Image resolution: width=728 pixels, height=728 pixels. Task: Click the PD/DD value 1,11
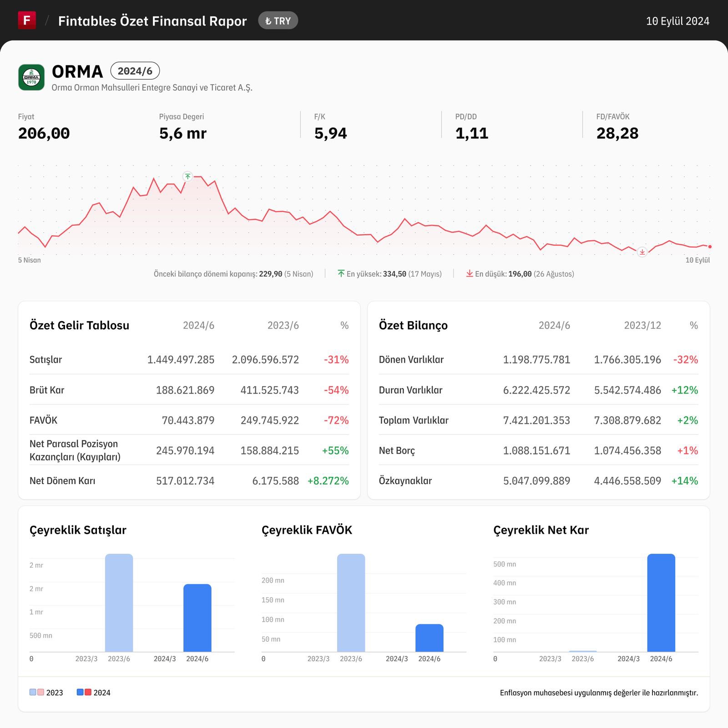point(472,133)
